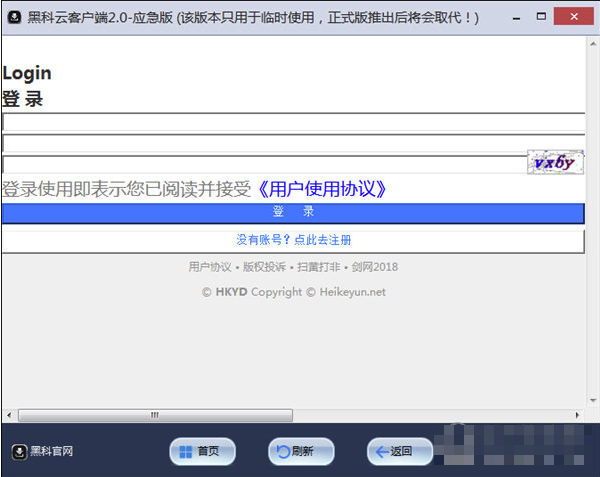
Task: Click the app icon in title bar
Action: point(14,18)
